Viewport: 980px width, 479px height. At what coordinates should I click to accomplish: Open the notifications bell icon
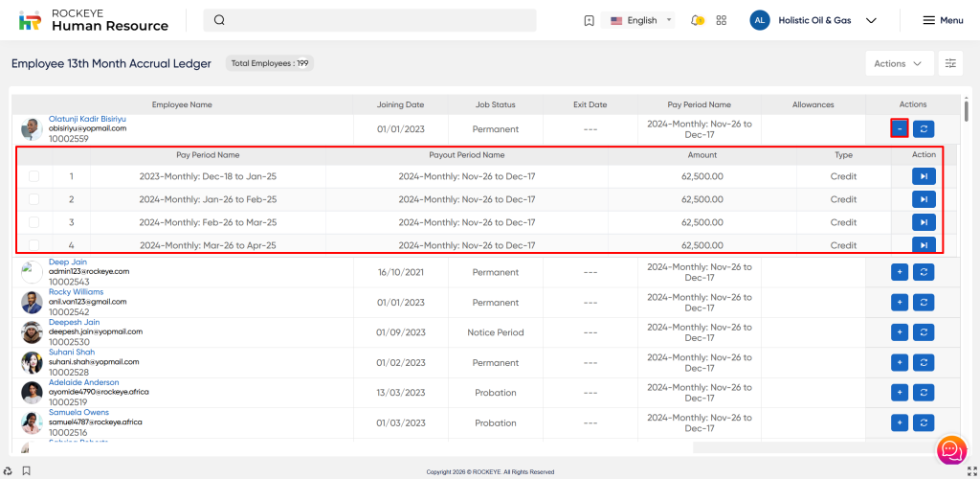pyautogui.click(x=697, y=20)
